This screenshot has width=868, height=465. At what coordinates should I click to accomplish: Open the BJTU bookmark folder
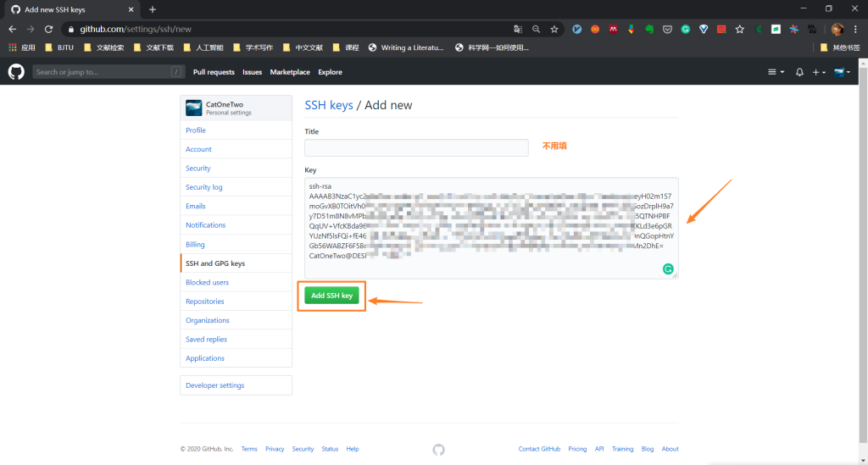tap(59, 47)
